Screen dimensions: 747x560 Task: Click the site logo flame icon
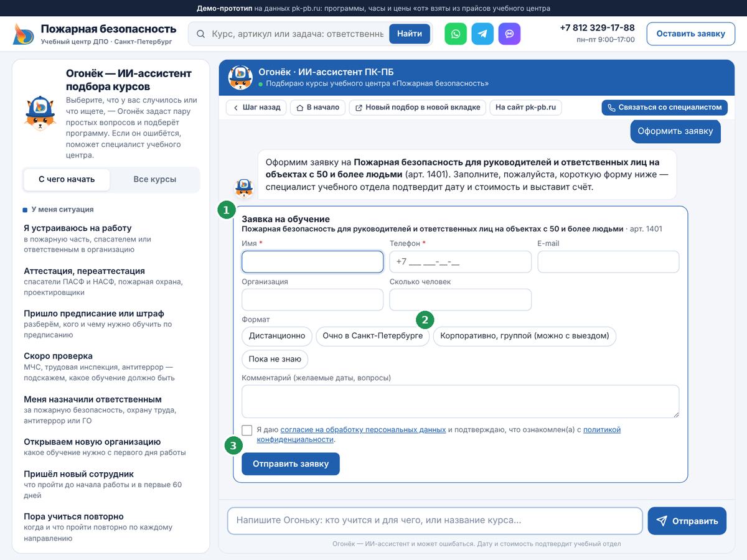pos(24,34)
